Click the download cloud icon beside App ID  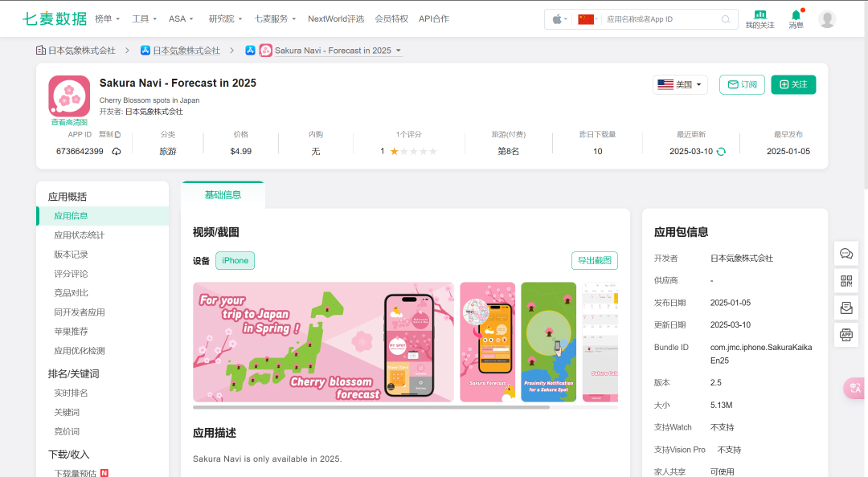tap(117, 152)
